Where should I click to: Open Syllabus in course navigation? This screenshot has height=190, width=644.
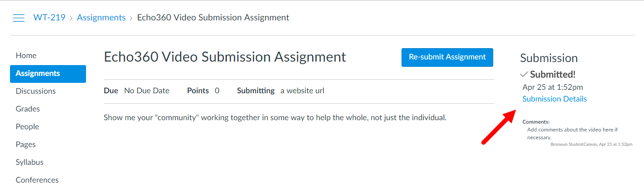pyautogui.click(x=30, y=162)
